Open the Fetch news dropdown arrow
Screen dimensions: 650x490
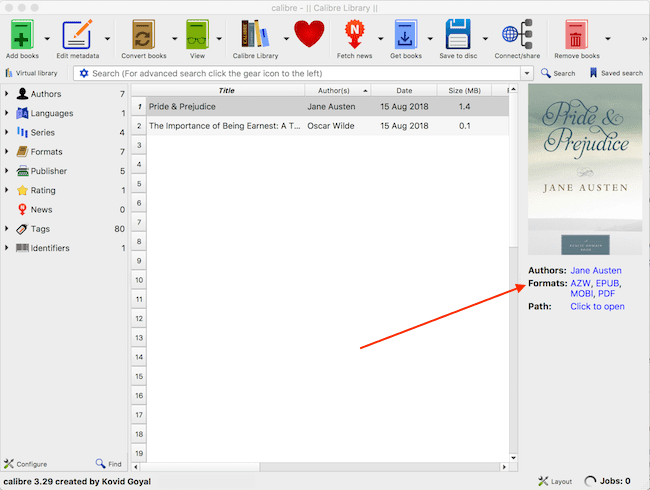point(380,39)
